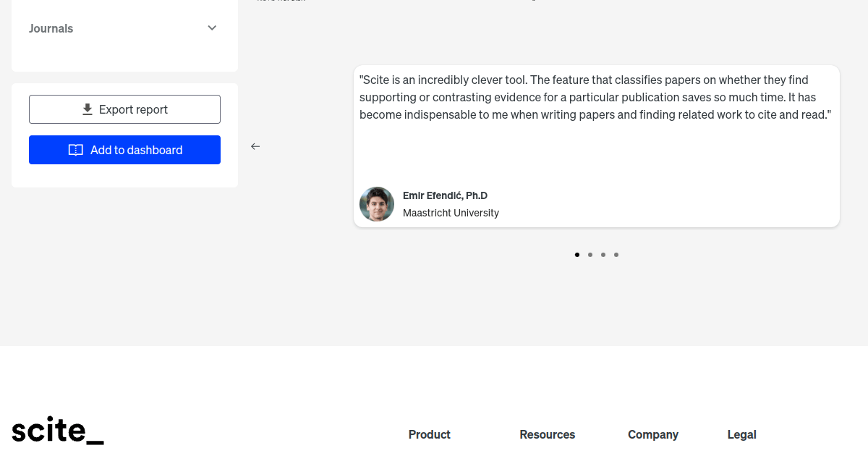Click the Add to dashboard book icon
The image size is (868, 456).
tap(76, 150)
